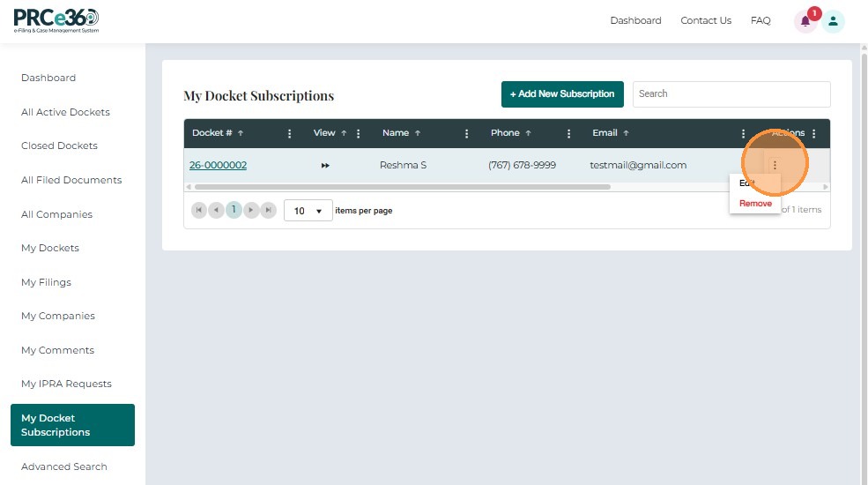Click the email cell testmail@gmail.com
Image resolution: width=868 pixels, height=485 pixels.
(x=638, y=165)
